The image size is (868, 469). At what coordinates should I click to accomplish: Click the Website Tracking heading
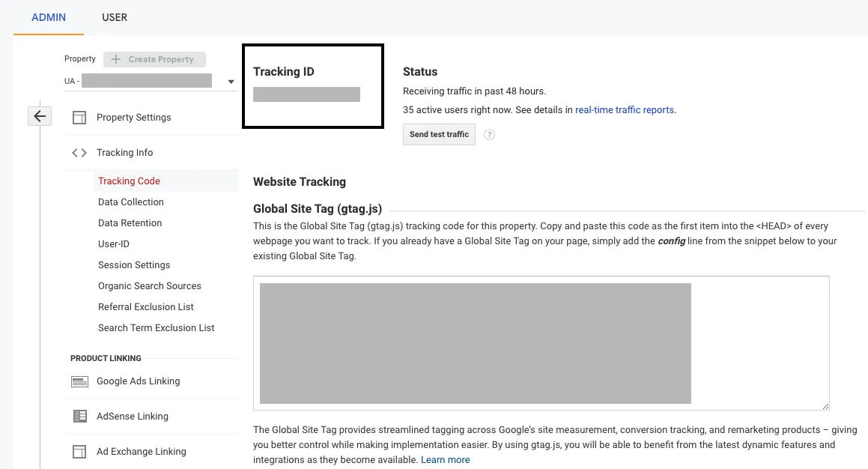click(x=300, y=182)
